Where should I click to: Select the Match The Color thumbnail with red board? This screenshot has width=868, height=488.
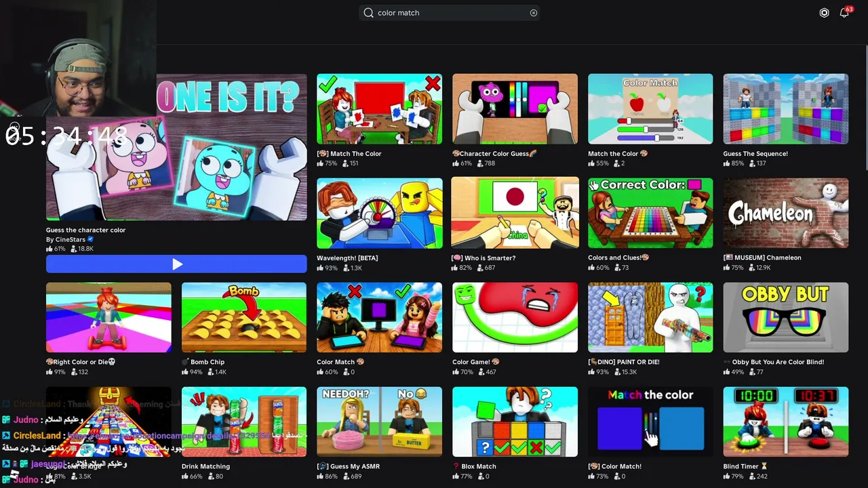[x=379, y=109]
